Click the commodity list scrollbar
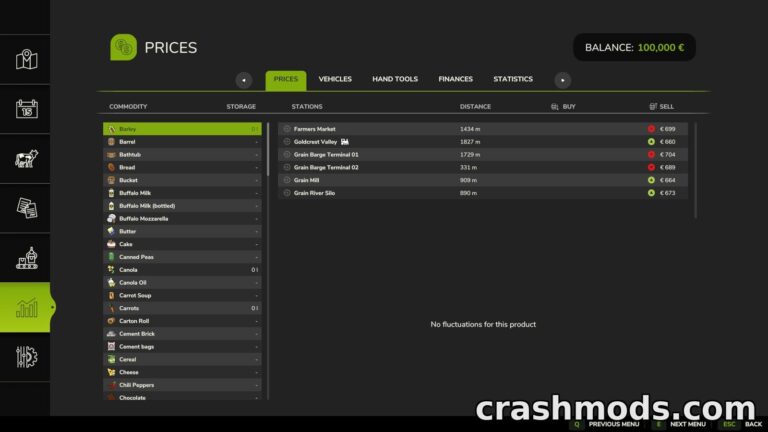Image resolution: width=768 pixels, height=432 pixels. coord(268,149)
